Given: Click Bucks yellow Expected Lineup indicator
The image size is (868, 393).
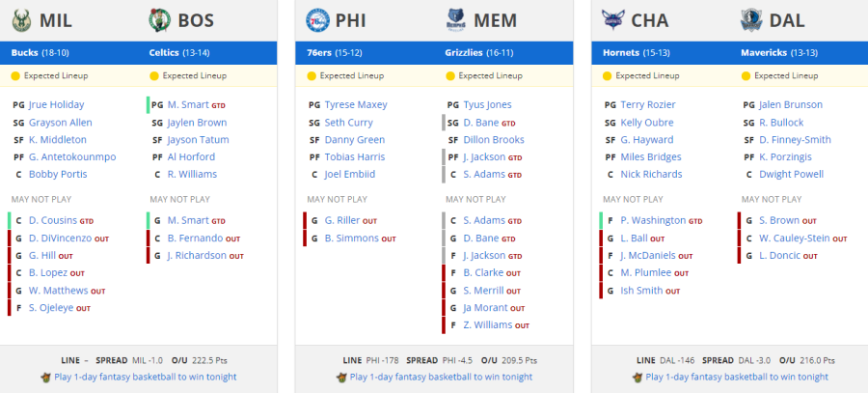Looking at the screenshot, I should (15, 76).
